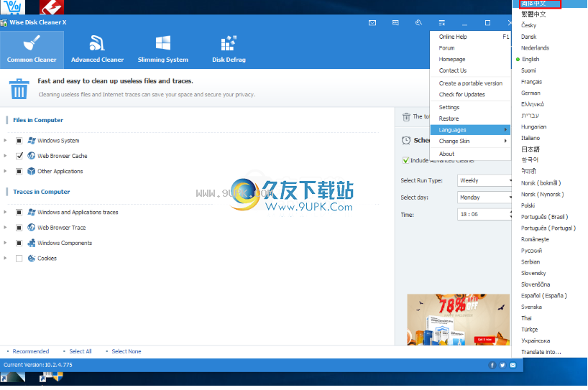Click the Cookies icon
The image size is (588, 390).
pos(32,258)
